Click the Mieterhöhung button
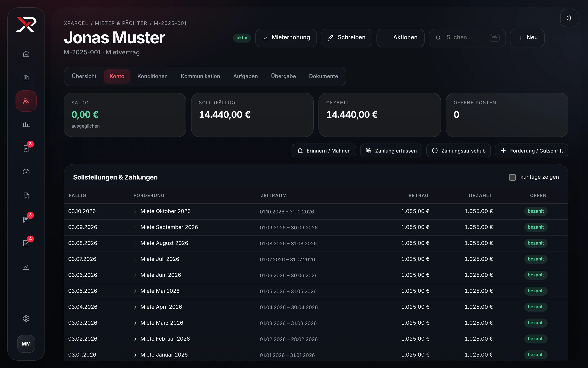The width and height of the screenshot is (588, 368). coord(286,38)
